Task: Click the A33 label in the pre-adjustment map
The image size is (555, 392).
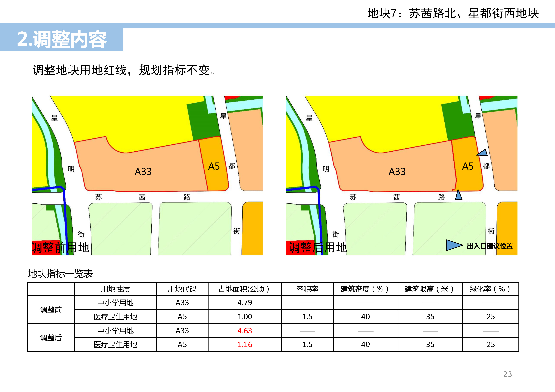Action: tap(143, 171)
